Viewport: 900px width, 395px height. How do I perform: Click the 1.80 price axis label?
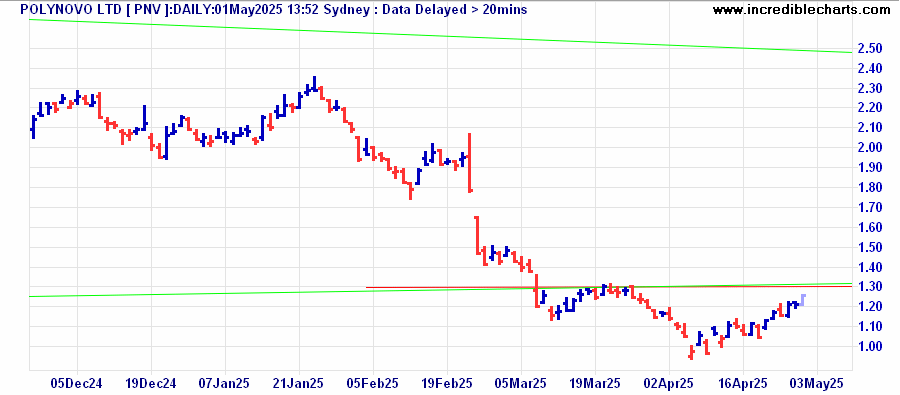coord(870,187)
